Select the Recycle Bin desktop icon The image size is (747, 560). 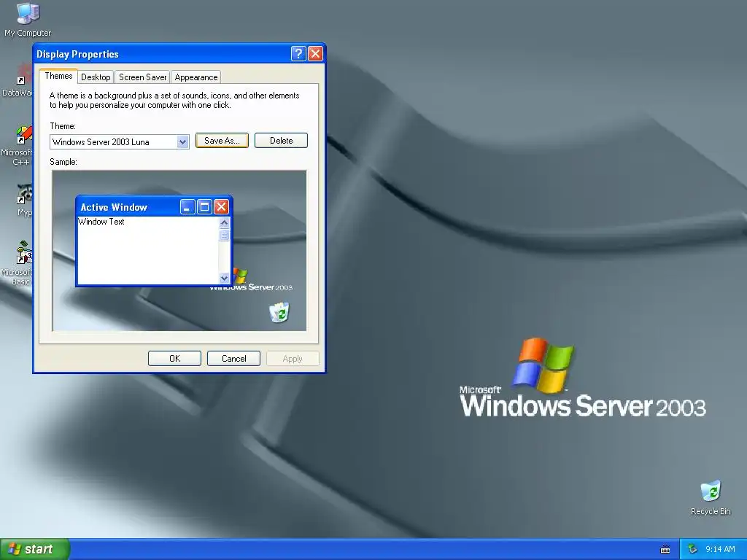pyautogui.click(x=711, y=497)
